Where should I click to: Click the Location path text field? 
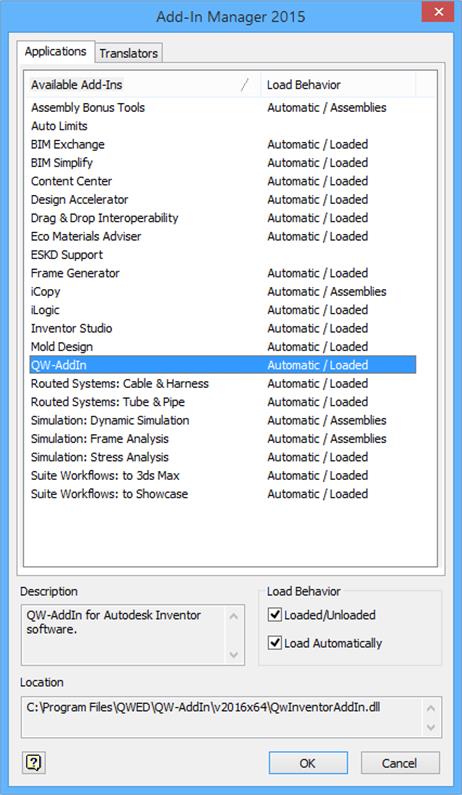222,717
